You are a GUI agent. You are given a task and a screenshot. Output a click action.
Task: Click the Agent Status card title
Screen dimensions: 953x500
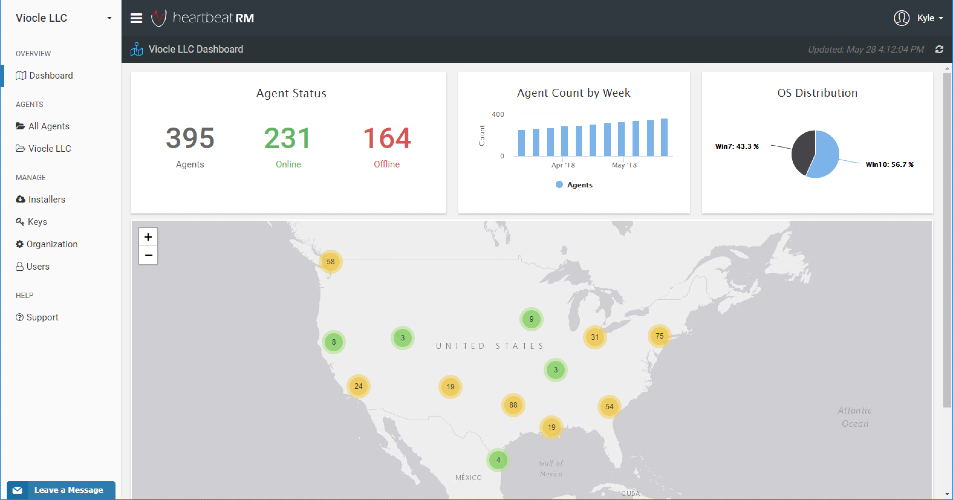tap(291, 93)
